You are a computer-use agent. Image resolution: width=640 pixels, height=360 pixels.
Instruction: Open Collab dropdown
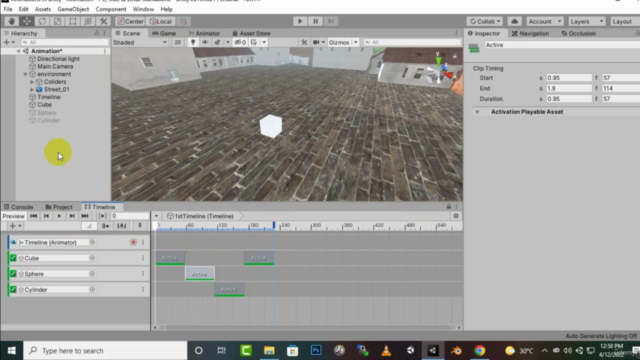(x=485, y=21)
